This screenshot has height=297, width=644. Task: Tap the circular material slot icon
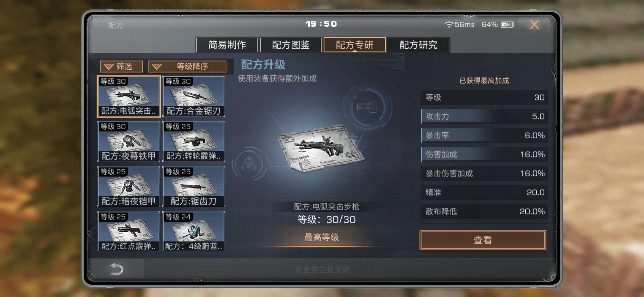pos(367,107)
